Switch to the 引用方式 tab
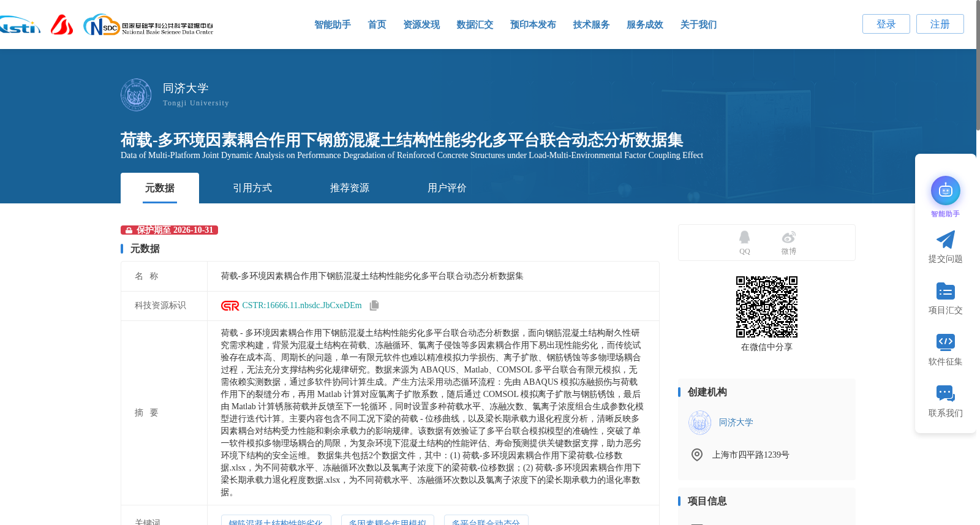This screenshot has width=980, height=525. pos(252,188)
